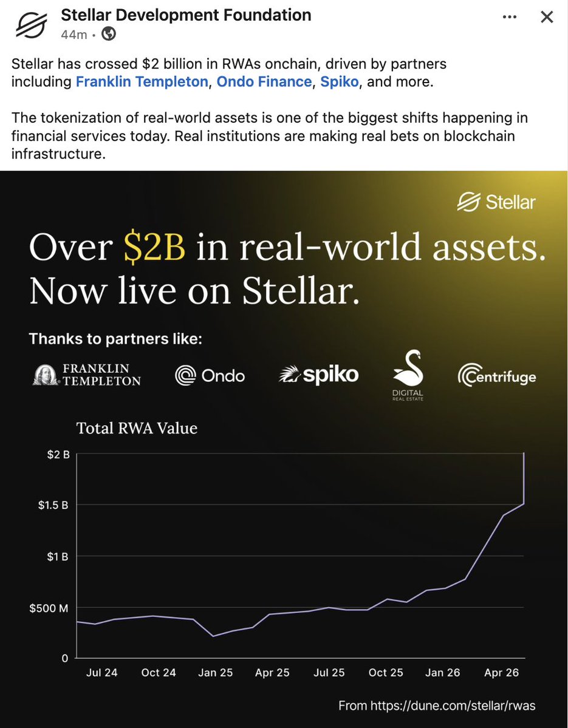
Task: Select the Centrifuge partner logo
Action: [x=496, y=376]
